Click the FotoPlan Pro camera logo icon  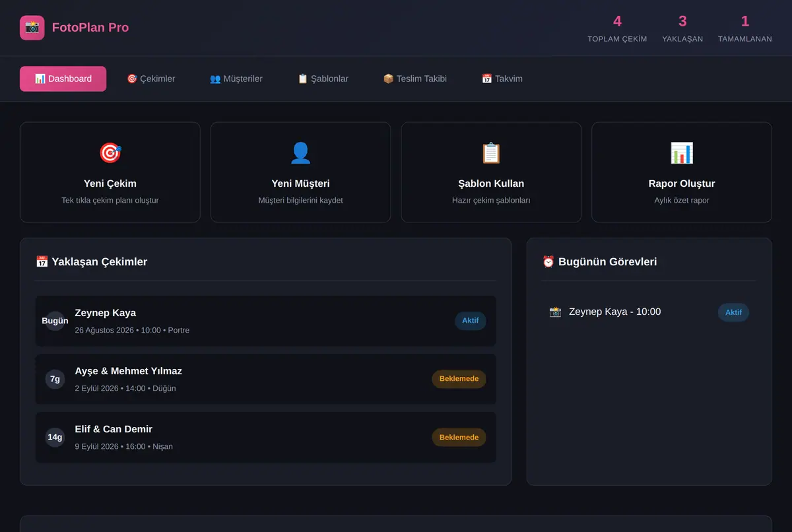(32, 28)
